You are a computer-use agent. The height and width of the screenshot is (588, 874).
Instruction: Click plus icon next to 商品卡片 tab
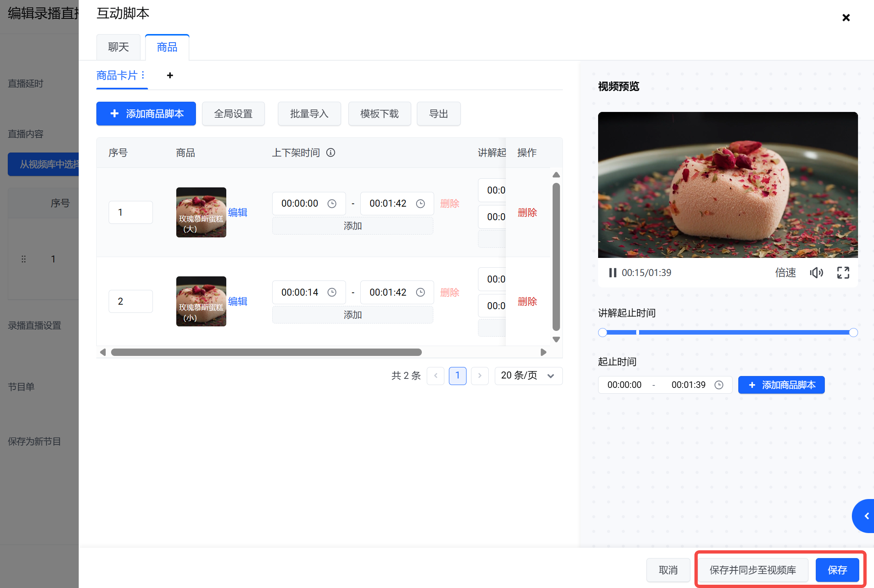point(170,75)
